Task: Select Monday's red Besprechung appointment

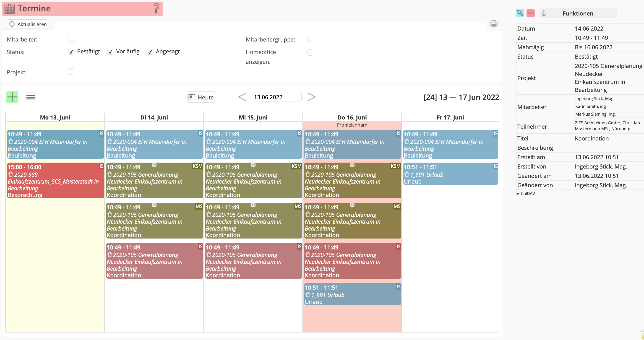Action: tap(55, 181)
